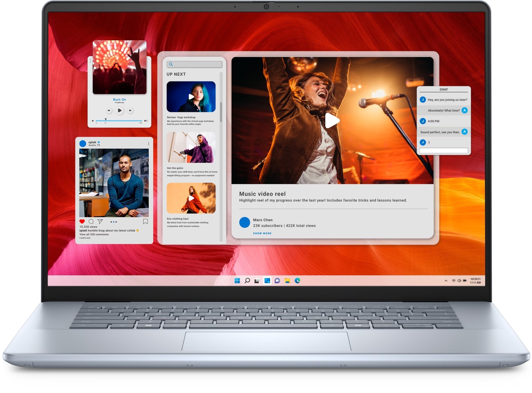Open the three-dot options menu on splatt's post
This screenshot has width=532, height=393.
point(149,144)
